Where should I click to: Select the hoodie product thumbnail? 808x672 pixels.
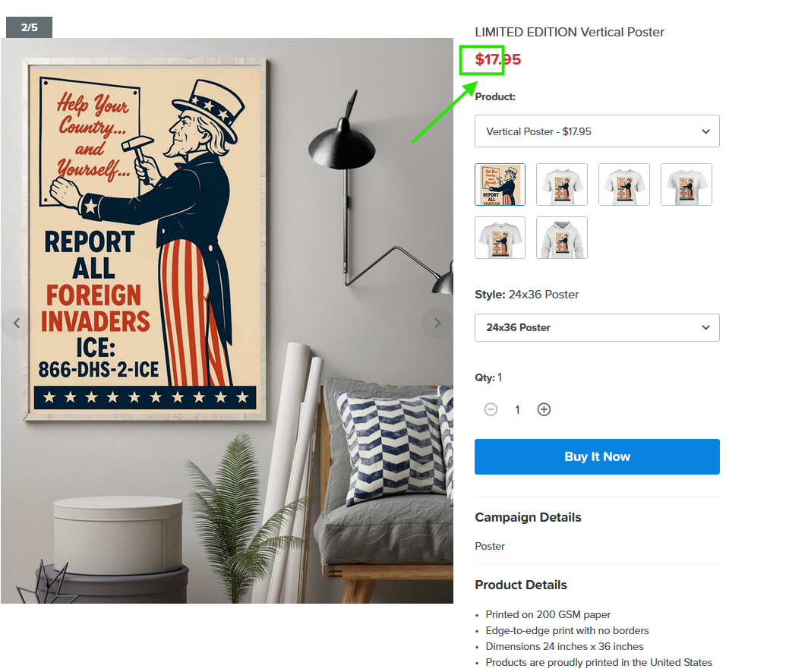click(562, 238)
